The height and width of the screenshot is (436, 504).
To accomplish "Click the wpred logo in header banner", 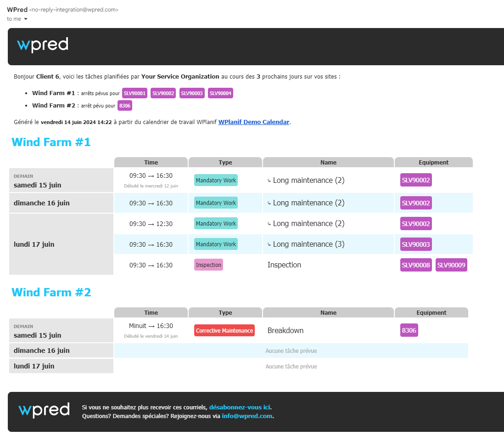I will [43, 45].
